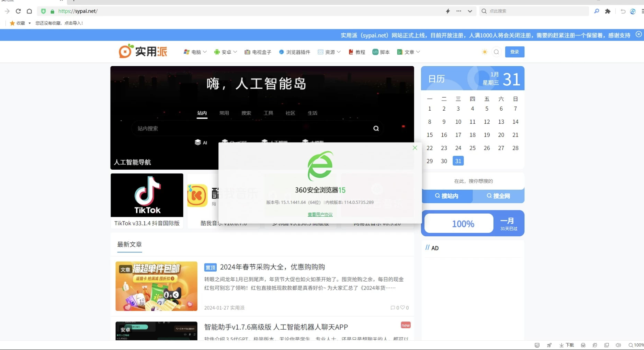Screen dimensions: 644x350
Task: Open the 查看用户协议 link
Action: pyautogui.click(x=320, y=215)
